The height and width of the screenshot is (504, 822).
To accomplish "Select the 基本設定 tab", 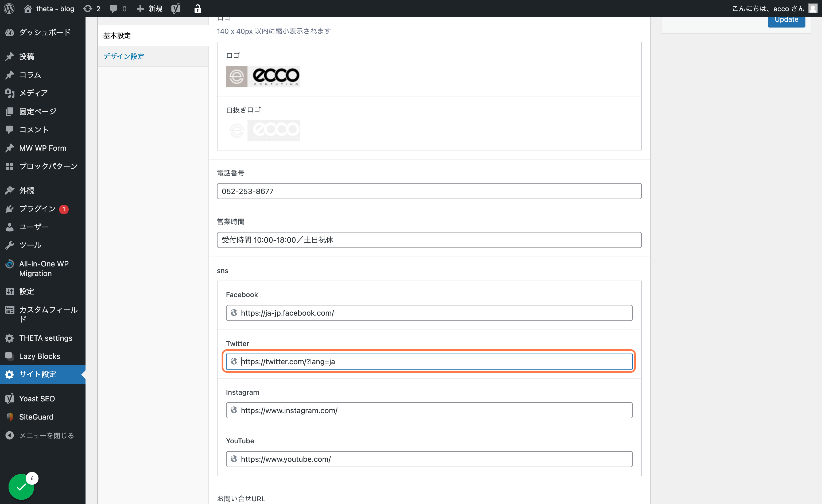I will [x=153, y=36].
